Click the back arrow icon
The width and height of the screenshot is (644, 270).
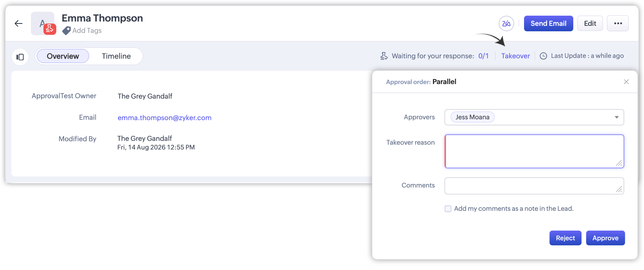point(18,23)
